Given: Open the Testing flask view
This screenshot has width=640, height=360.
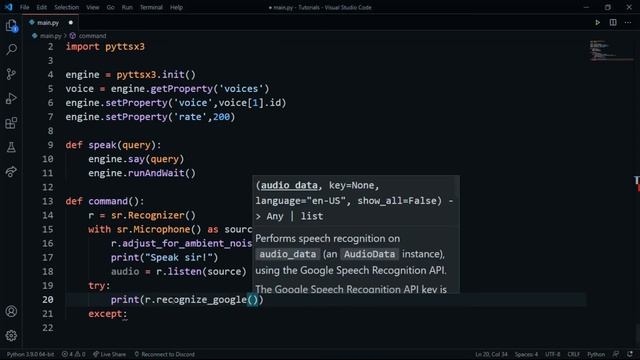Looking at the screenshot, I should pyautogui.click(x=11, y=147).
